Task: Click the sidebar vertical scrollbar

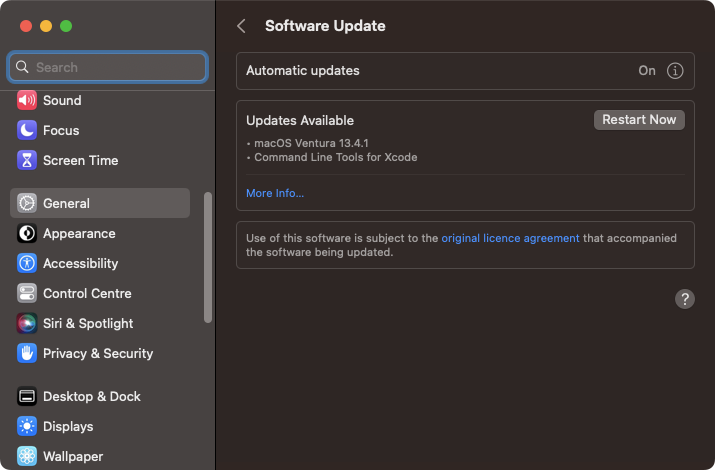Action: point(208,258)
